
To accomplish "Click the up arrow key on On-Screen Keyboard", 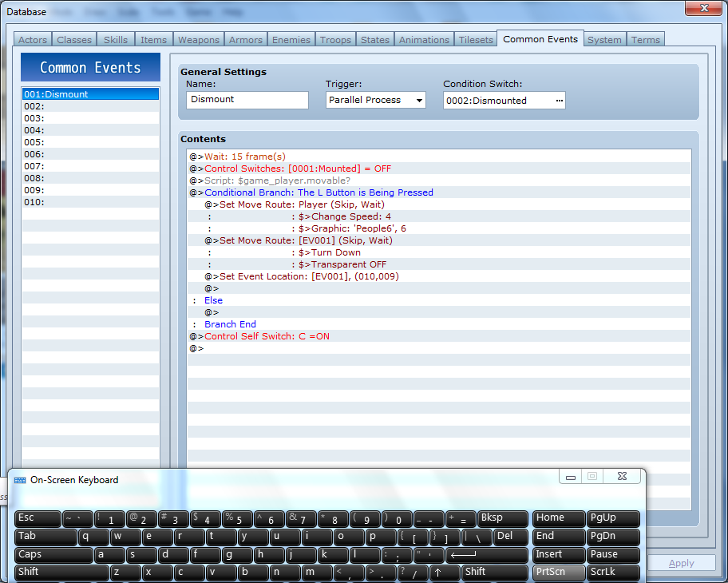I will [445, 573].
